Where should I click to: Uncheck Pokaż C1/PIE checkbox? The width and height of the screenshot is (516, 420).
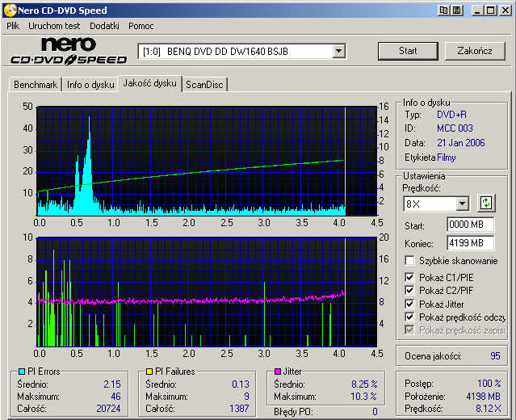(409, 278)
